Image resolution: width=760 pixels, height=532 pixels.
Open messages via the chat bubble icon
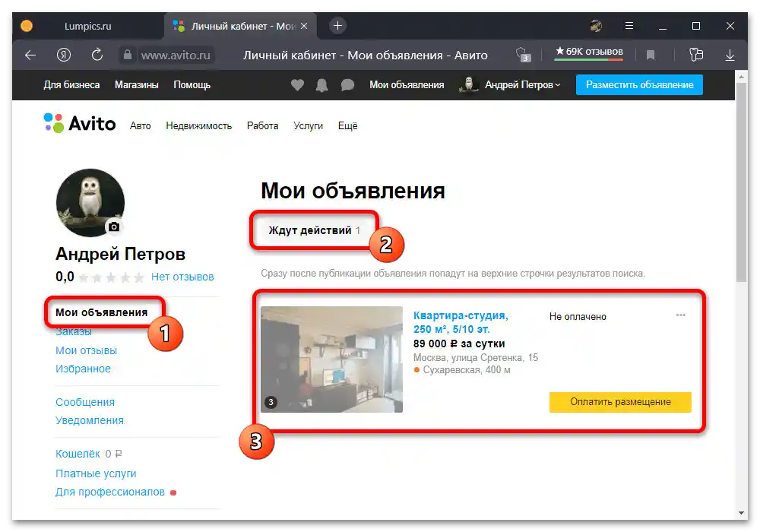click(x=347, y=85)
